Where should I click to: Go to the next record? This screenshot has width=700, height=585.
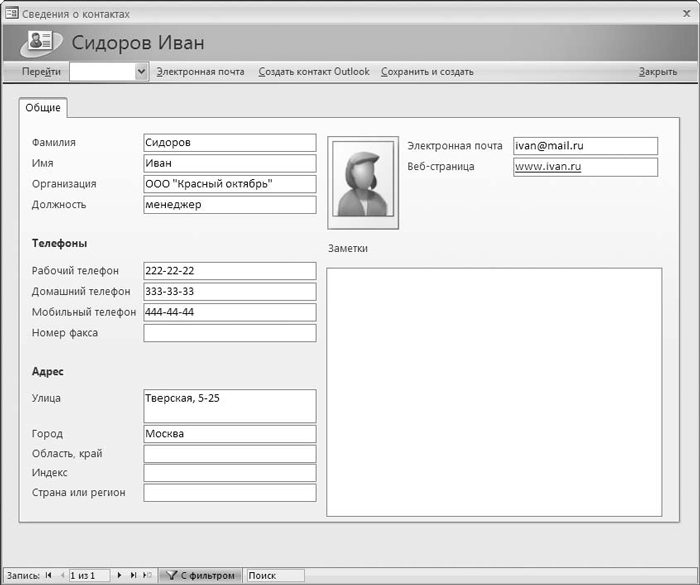tap(120, 575)
